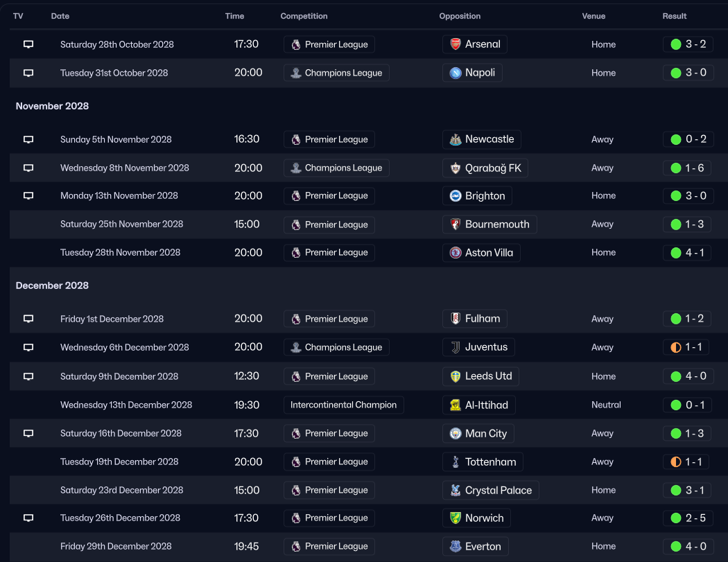Click the Napoli club badge icon
728x562 pixels.
tap(456, 73)
